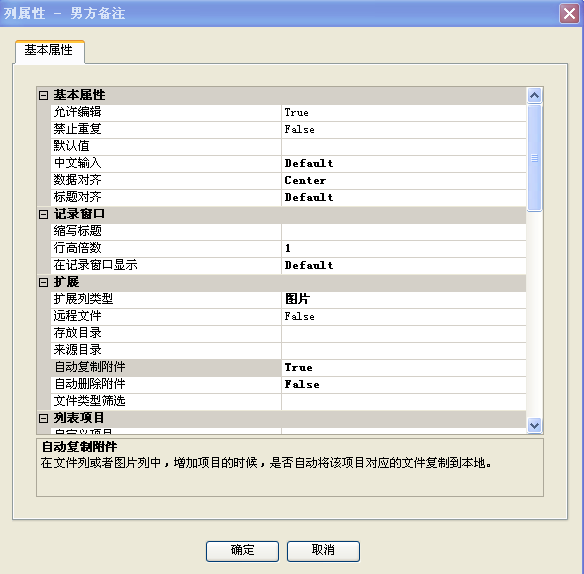Click the 行高倍数 value field
The width and height of the screenshot is (584, 574).
[x=404, y=248]
